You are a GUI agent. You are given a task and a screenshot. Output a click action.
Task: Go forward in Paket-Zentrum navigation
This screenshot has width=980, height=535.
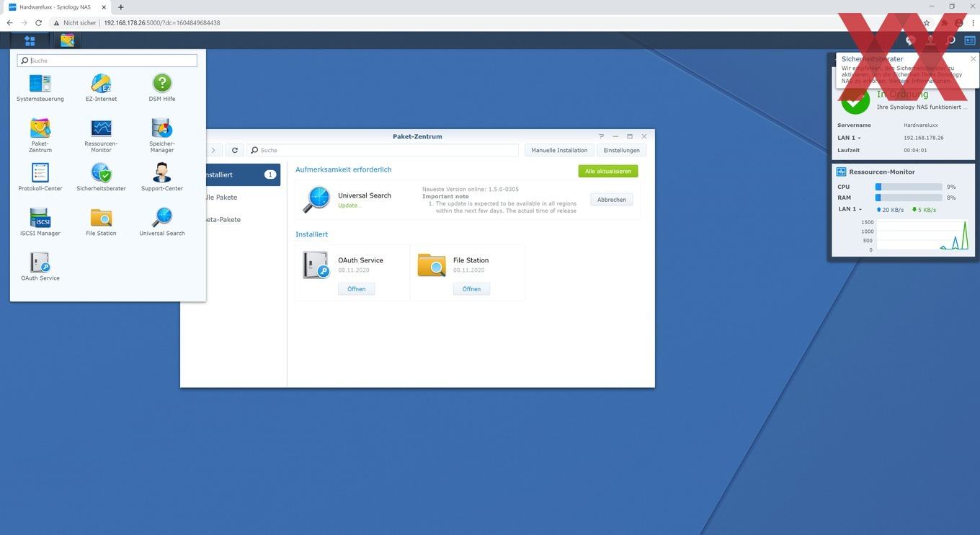click(x=213, y=150)
